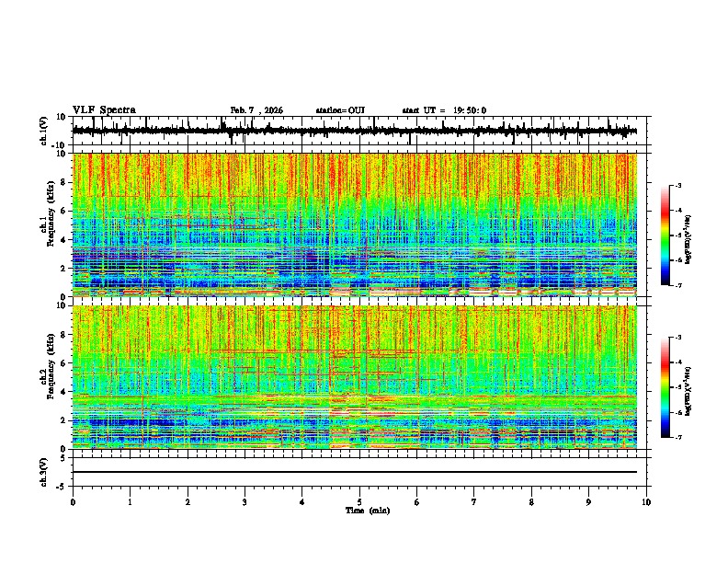Click the "2" kHz tick on ch.1 frequency axis
728x563 pixels.
coord(64,269)
